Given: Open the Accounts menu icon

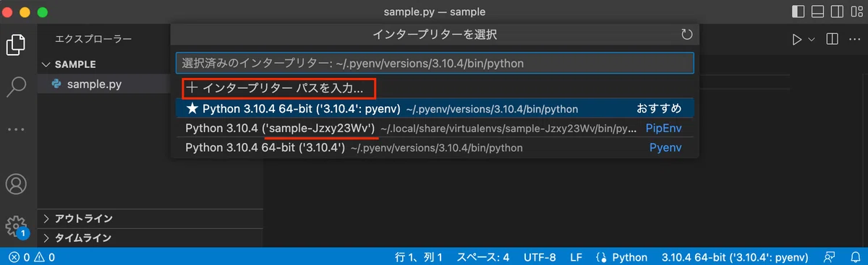Looking at the screenshot, I should [x=16, y=184].
